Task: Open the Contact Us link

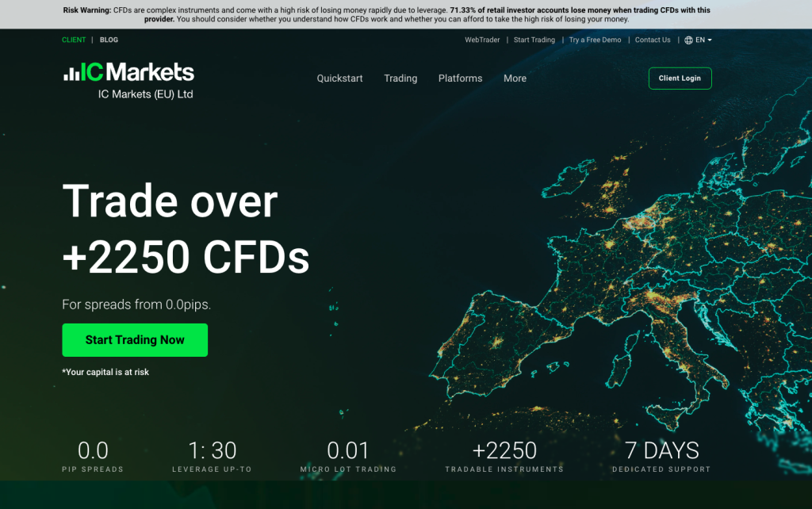Action: (652, 40)
